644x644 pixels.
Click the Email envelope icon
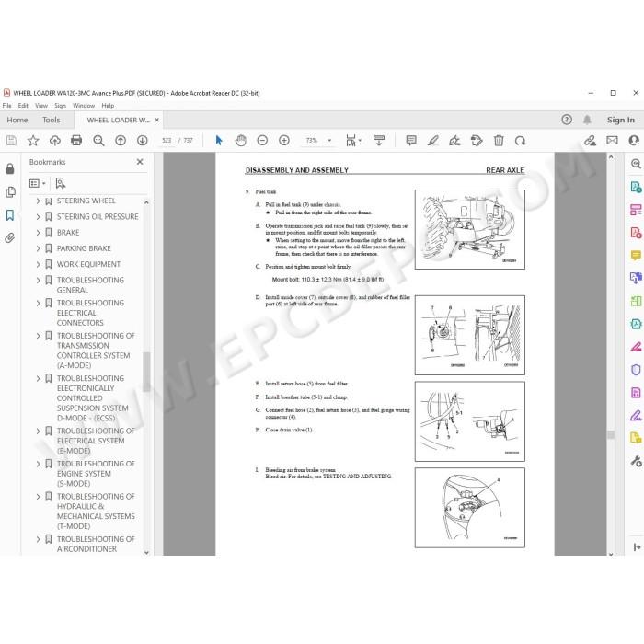tap(612, 141)
